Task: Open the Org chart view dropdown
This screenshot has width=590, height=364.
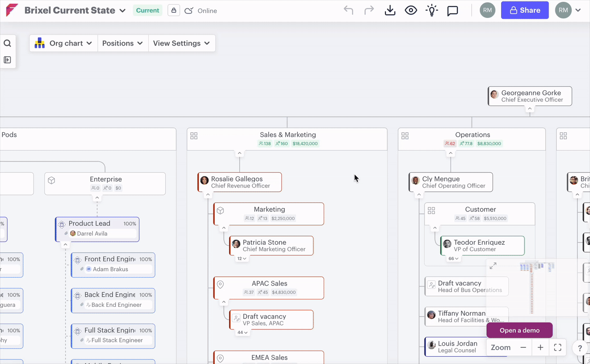Action: (x=64, y=43)
